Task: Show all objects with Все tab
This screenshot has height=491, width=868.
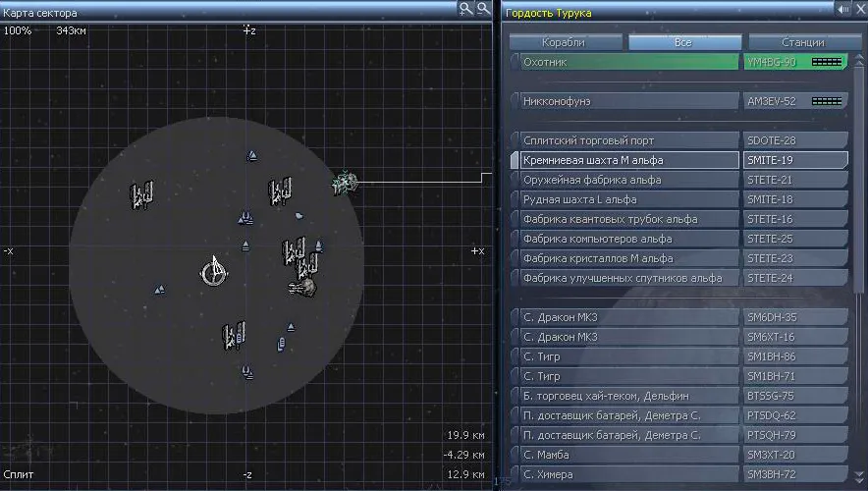Action: point(683,42)
